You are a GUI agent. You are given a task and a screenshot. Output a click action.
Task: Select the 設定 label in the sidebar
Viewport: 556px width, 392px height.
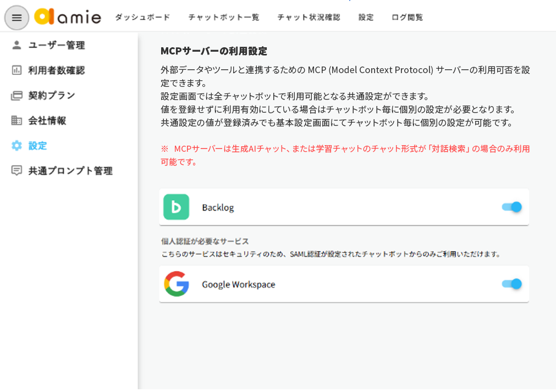click(37, 146)
